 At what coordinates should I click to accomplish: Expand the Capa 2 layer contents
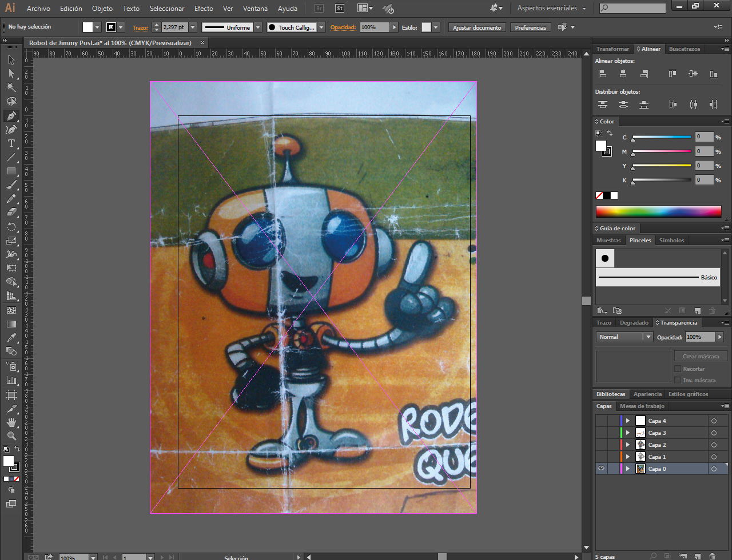click(x=628, y=445)
